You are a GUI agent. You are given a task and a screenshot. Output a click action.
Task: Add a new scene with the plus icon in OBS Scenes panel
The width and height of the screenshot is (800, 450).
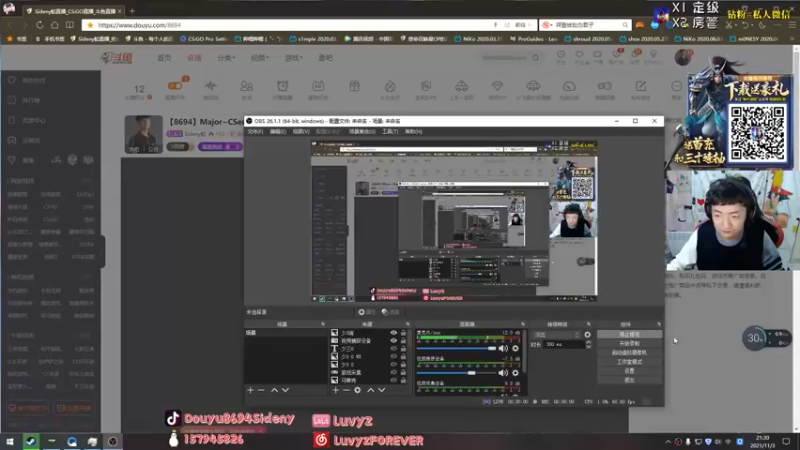(250, 390)
